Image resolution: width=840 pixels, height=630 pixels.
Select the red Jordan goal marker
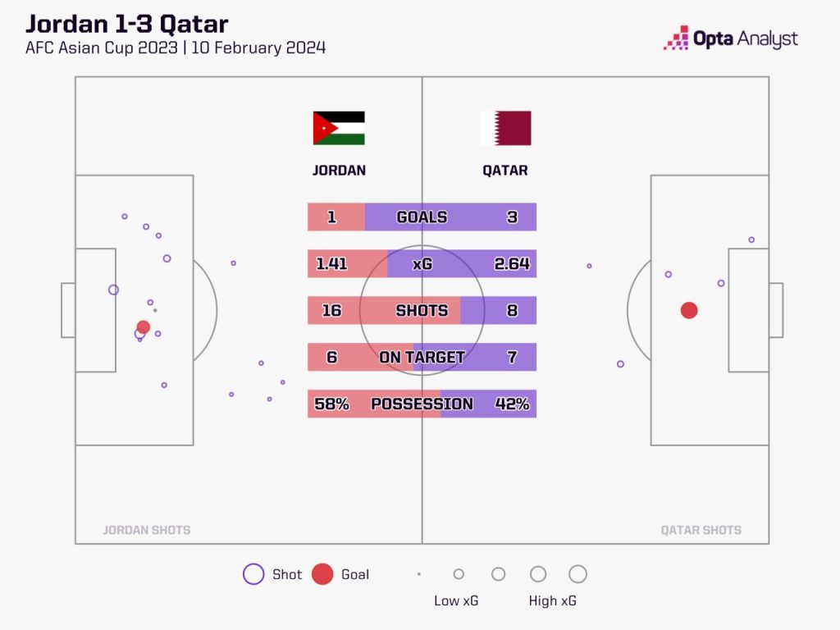coord(143,326)
